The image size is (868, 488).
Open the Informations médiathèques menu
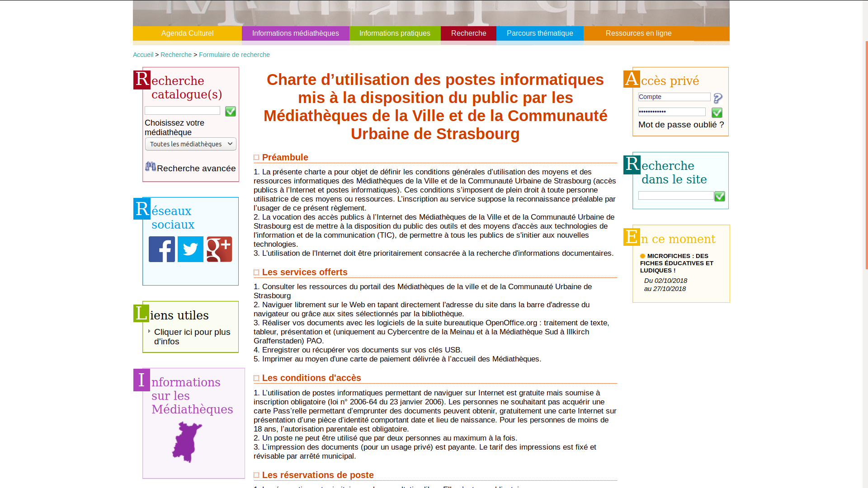click(x=296, y=33)
